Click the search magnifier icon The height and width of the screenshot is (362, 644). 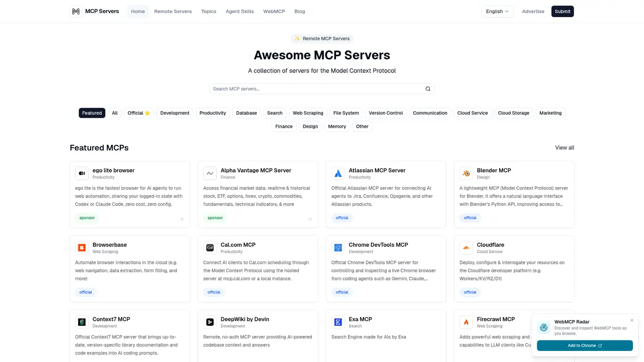click(428, 89)
